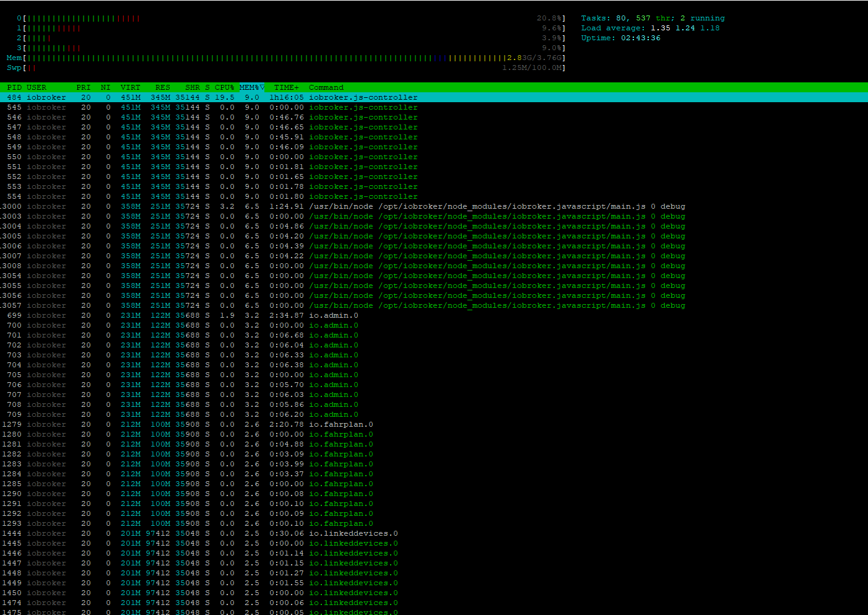Select process 699 io.admin.0 row

[434, 315]
